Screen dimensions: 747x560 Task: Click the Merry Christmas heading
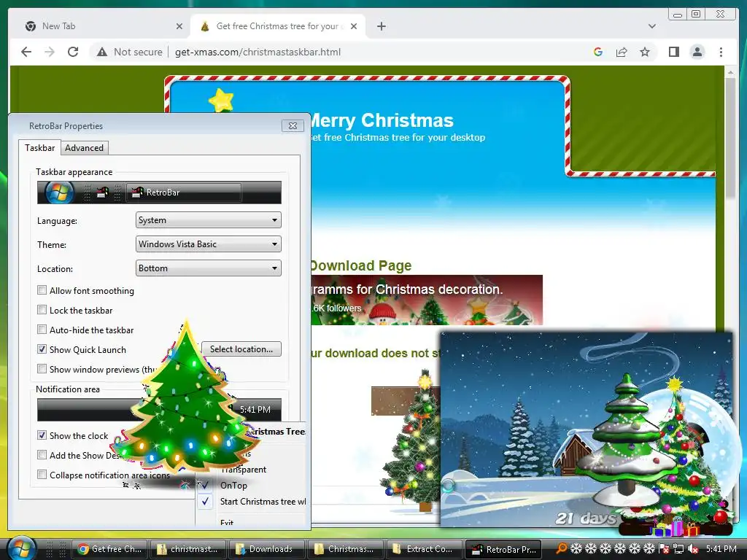click(x=382, y=120)
